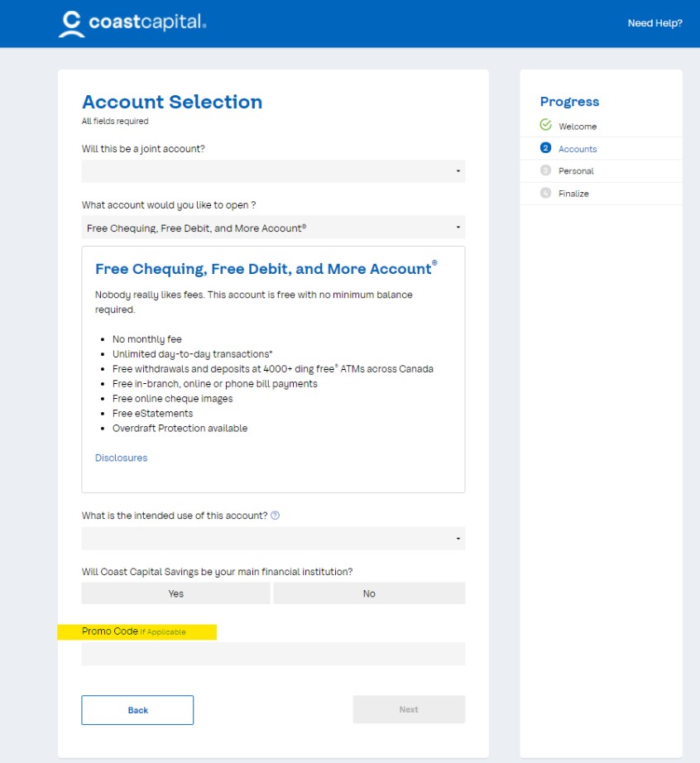Click the intended use help icon

point(275,516)
